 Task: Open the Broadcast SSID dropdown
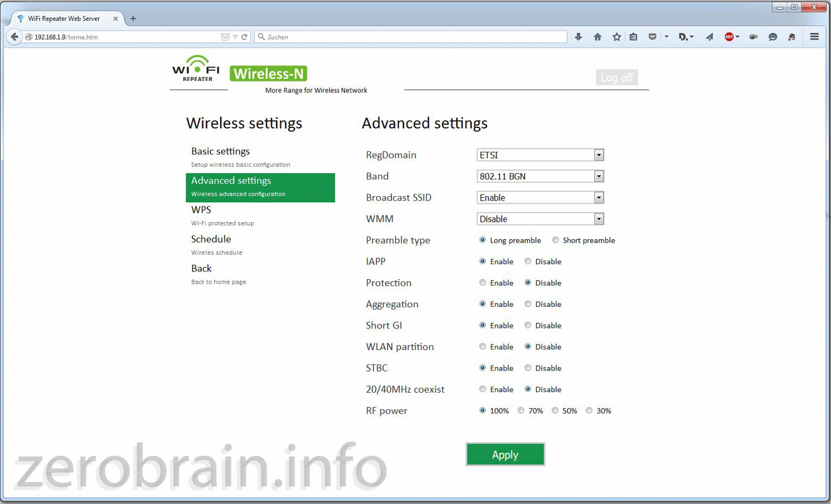pos(540,198)
